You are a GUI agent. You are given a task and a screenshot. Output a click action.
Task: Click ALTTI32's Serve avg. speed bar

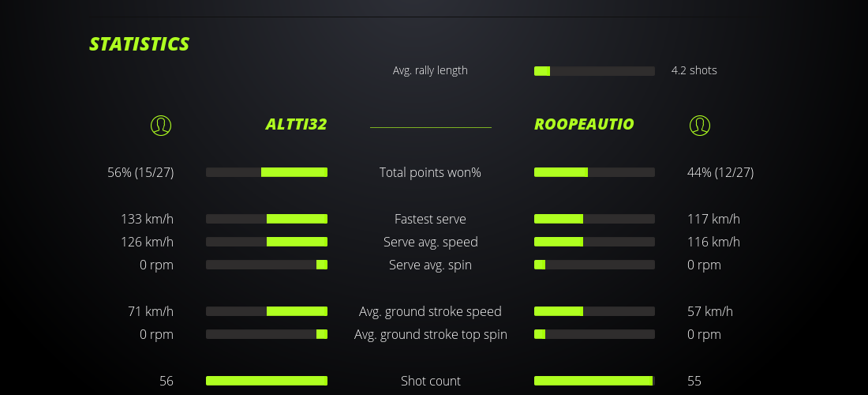[267, 242]
